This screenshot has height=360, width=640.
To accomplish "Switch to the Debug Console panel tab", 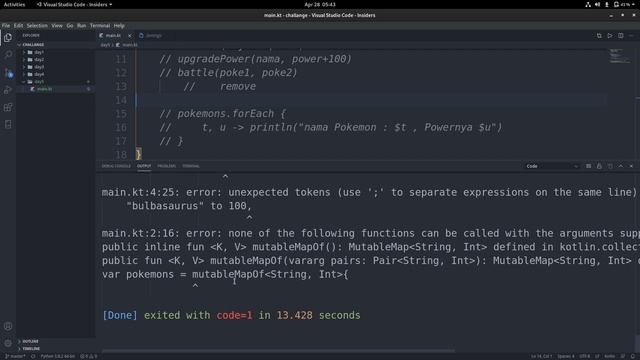I will coord(116,166).
